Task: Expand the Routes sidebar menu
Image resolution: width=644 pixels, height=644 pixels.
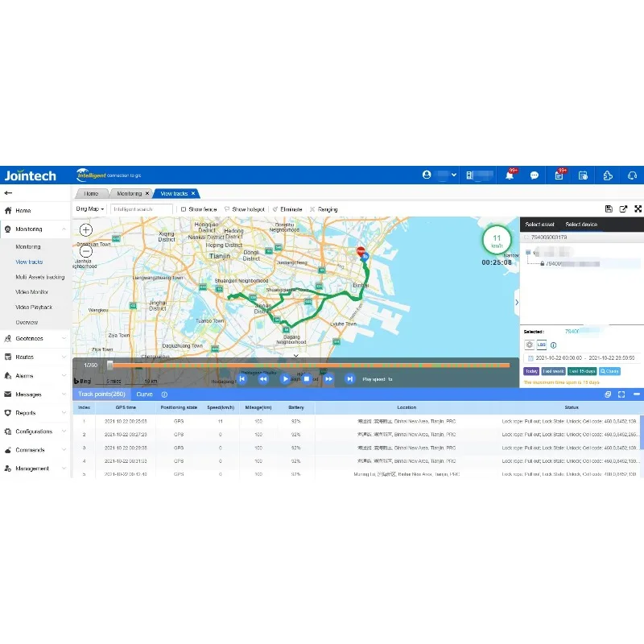Action: (x=35, y=357)
